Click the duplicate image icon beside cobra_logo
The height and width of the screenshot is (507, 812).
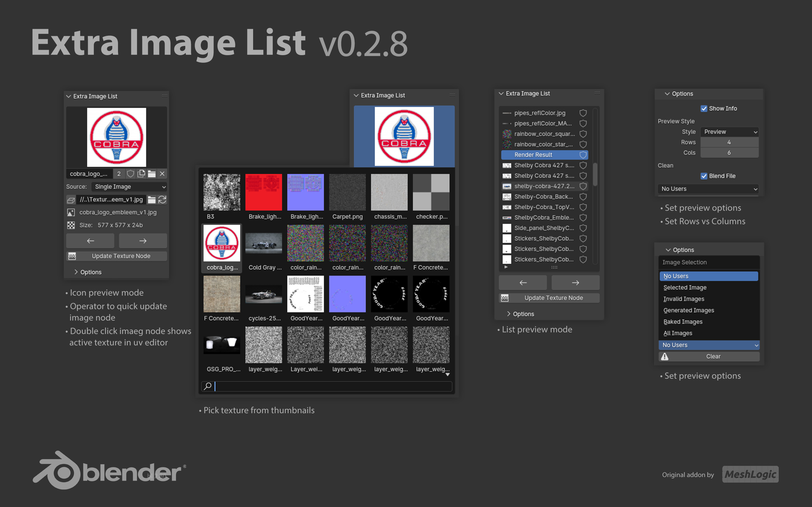click(141, 174)
